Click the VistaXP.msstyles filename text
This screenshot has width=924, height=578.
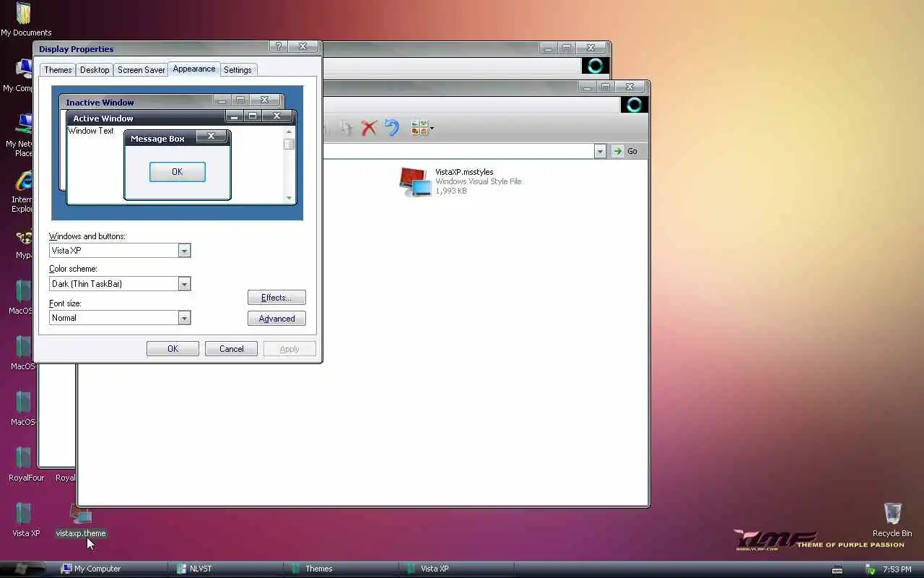pos(464,172)
